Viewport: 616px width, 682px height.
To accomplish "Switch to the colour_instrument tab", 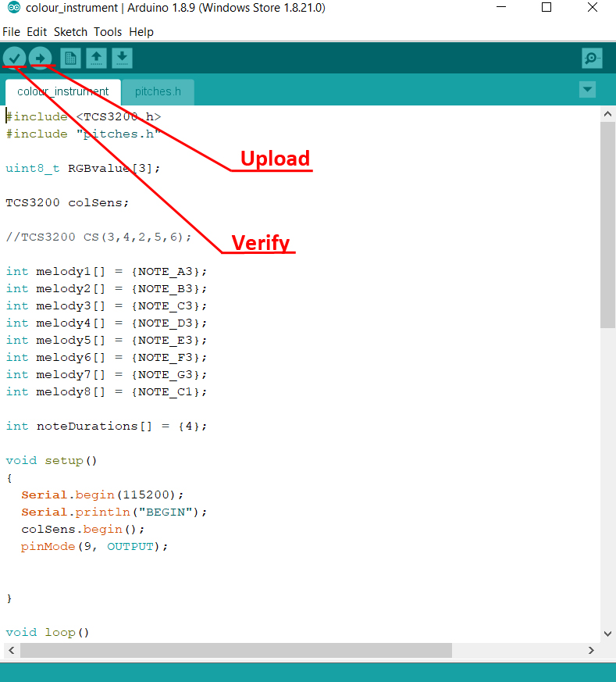I will pyautogui.click(x=63, y=91).
